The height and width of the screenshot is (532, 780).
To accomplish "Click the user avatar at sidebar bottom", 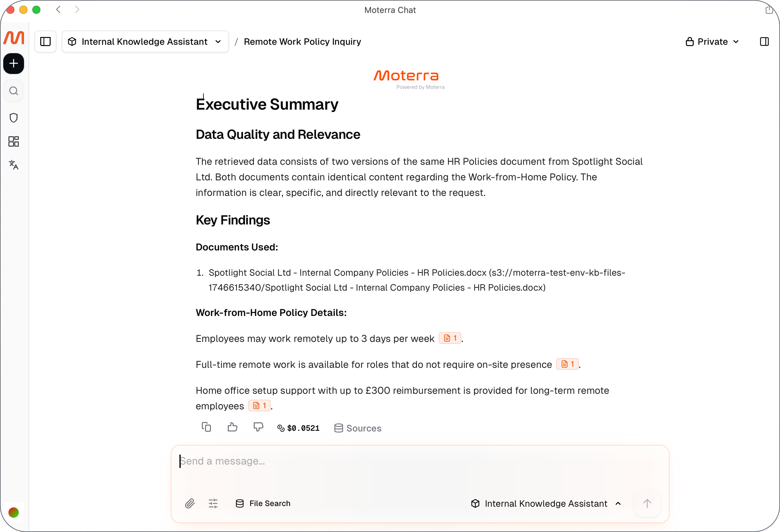I will pos(14,513).
